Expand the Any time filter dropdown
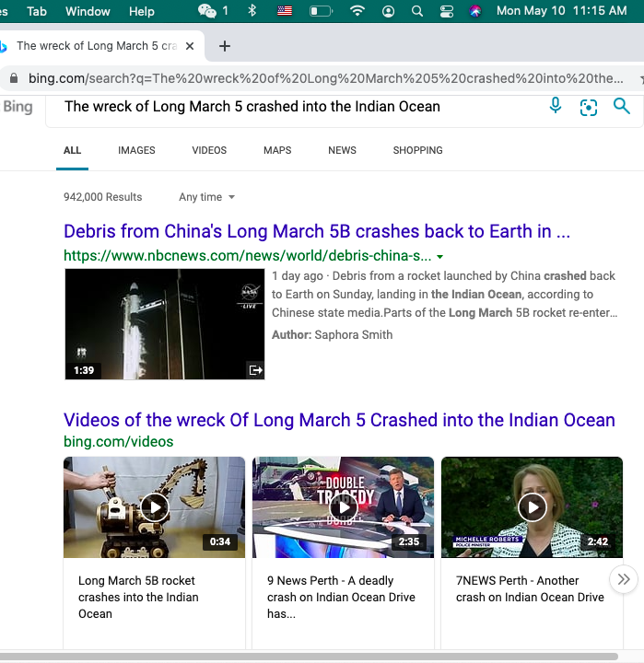 [207, 197]
